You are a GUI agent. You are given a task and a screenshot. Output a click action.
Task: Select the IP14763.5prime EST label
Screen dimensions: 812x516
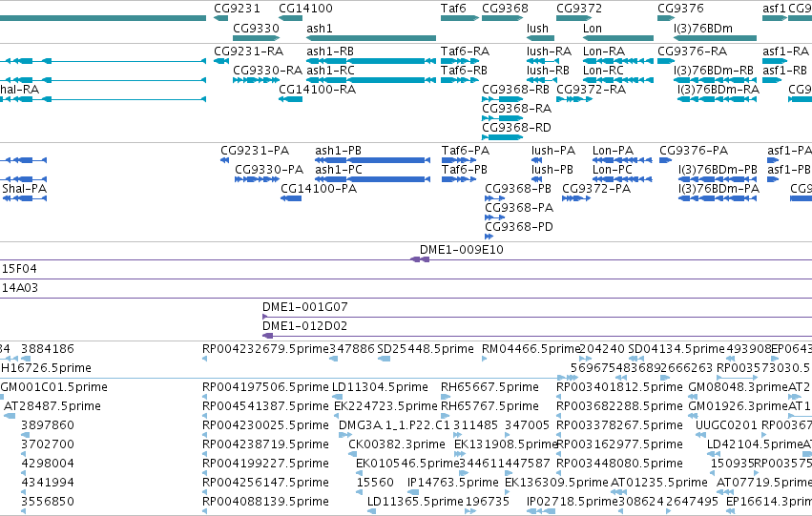453,484
